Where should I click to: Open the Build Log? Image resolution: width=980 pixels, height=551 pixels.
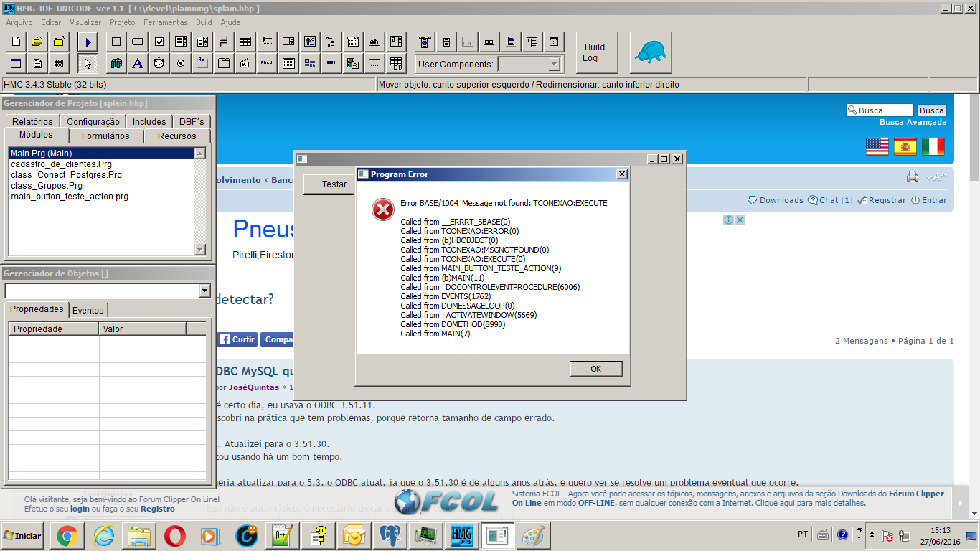[597, 52]
